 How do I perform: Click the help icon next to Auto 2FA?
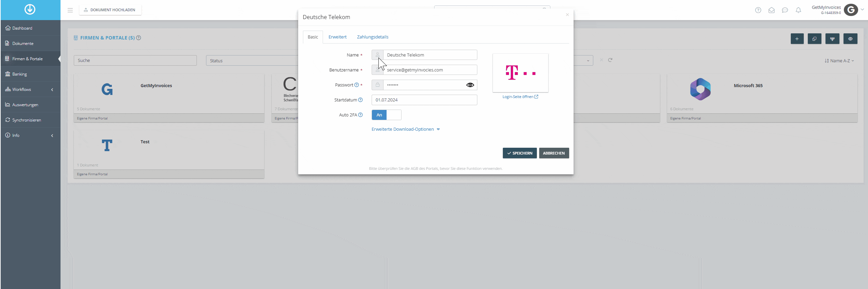(x=360, y=115)
